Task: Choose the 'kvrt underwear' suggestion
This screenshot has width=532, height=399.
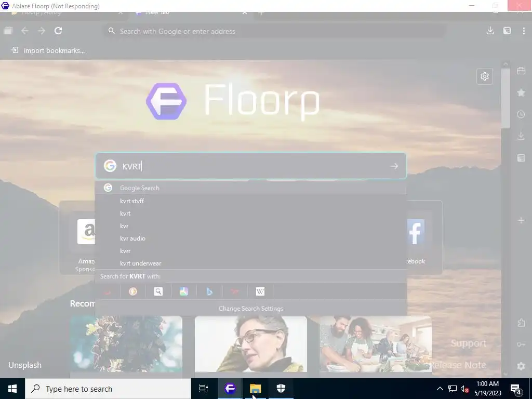Action: 251,263
